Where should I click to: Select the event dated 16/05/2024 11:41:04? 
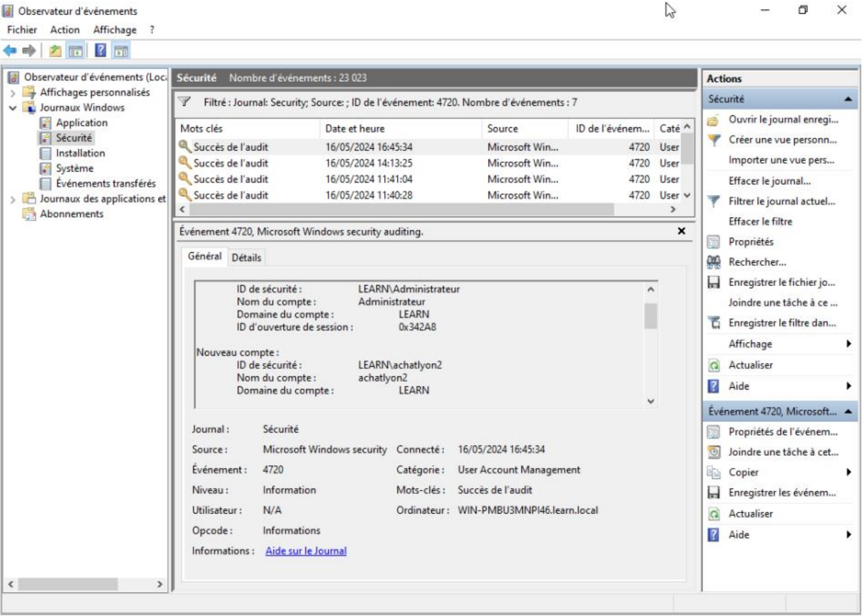[x=428, y=179]
